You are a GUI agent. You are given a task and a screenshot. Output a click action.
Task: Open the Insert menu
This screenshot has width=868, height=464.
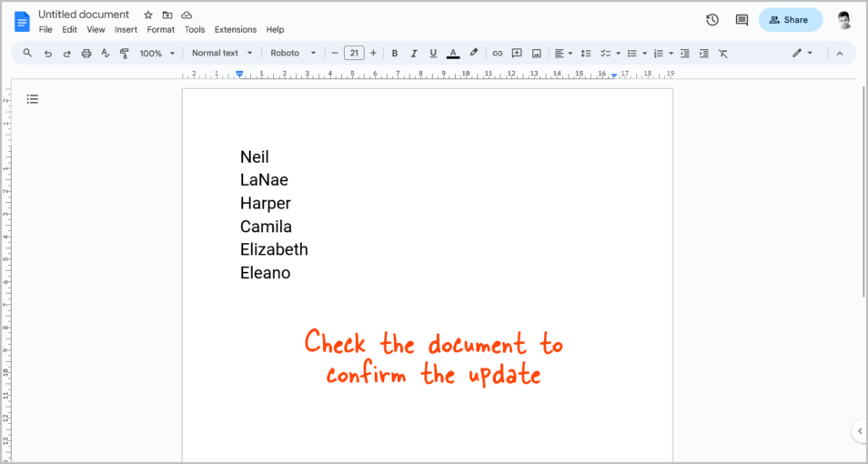[126, 30]
